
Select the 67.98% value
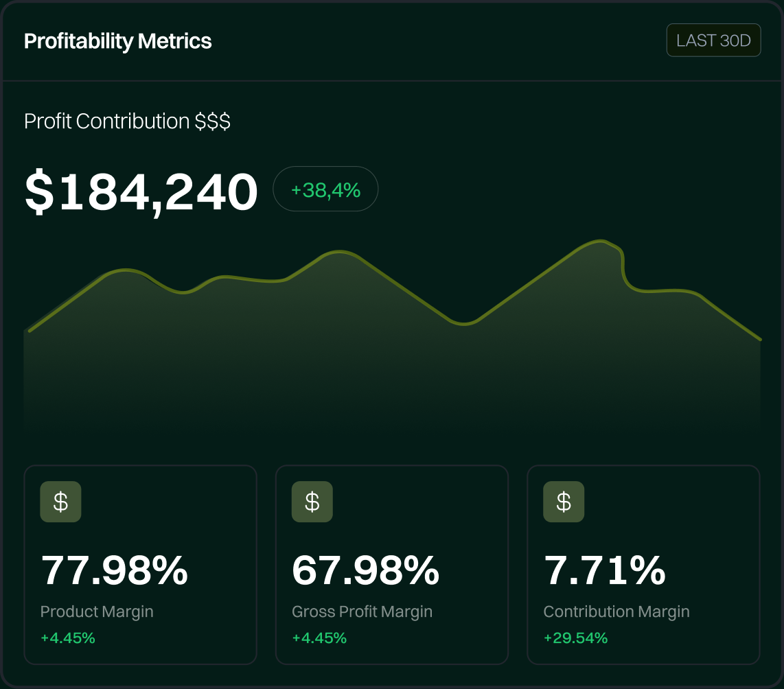[365, 570]
